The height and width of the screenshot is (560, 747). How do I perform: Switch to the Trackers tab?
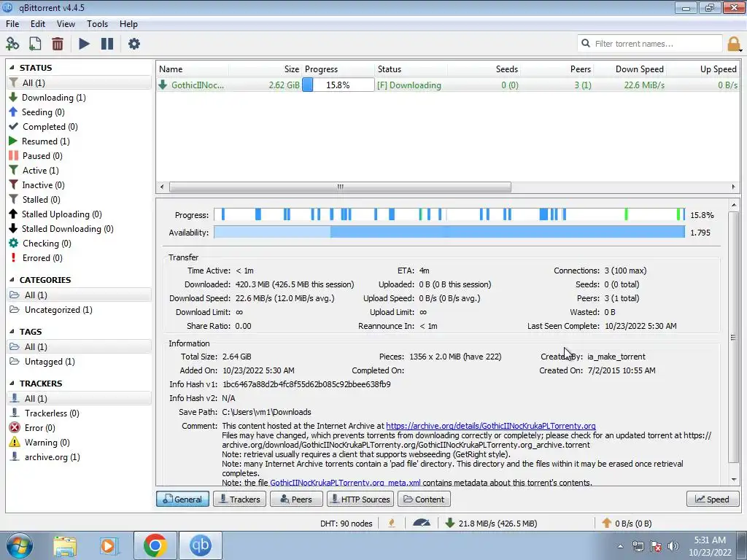point(239,499)
